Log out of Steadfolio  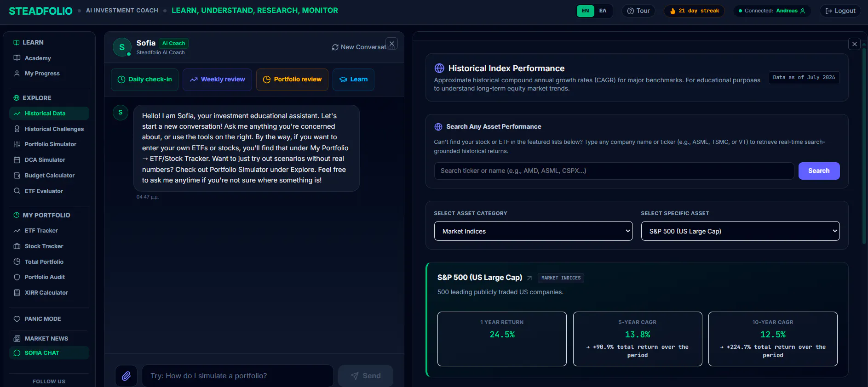click(x=840, y=11)
